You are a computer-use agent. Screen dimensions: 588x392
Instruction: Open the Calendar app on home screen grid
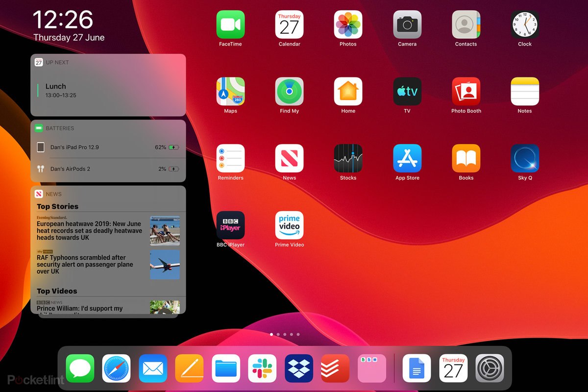[289, 24]
